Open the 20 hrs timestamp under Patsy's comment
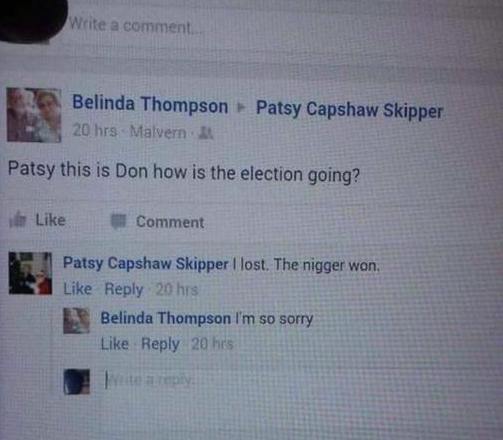This screenshot has height=440, width=503. 177,289
